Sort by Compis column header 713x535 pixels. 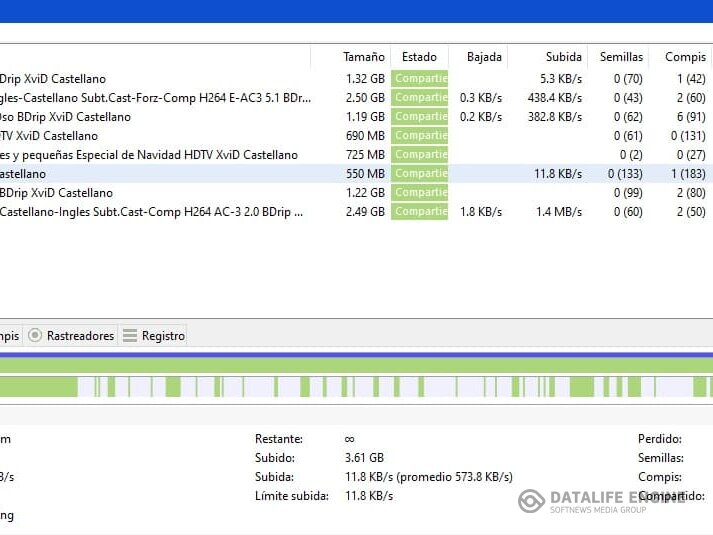point(685,57)
